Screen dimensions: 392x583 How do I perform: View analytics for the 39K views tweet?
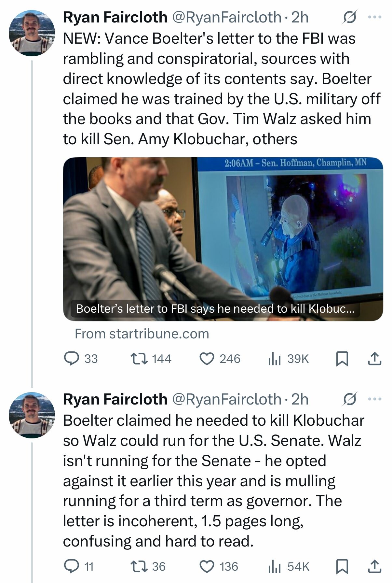288,359
